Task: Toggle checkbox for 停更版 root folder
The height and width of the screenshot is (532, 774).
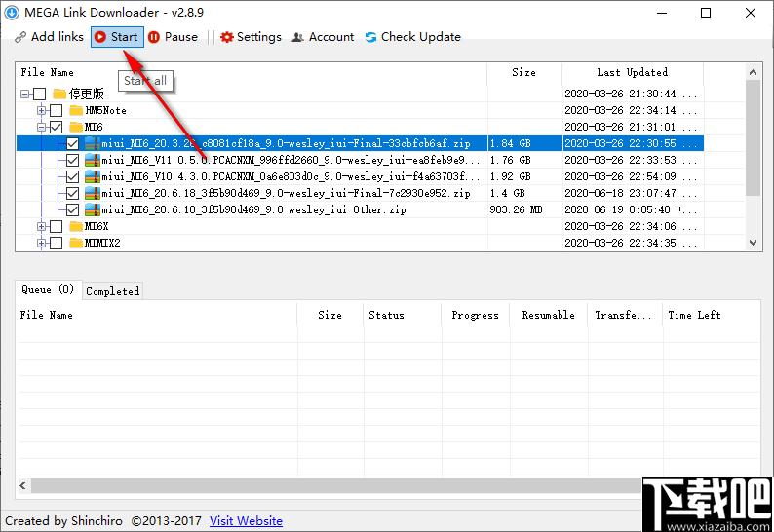Action: [x=40, y=94]
